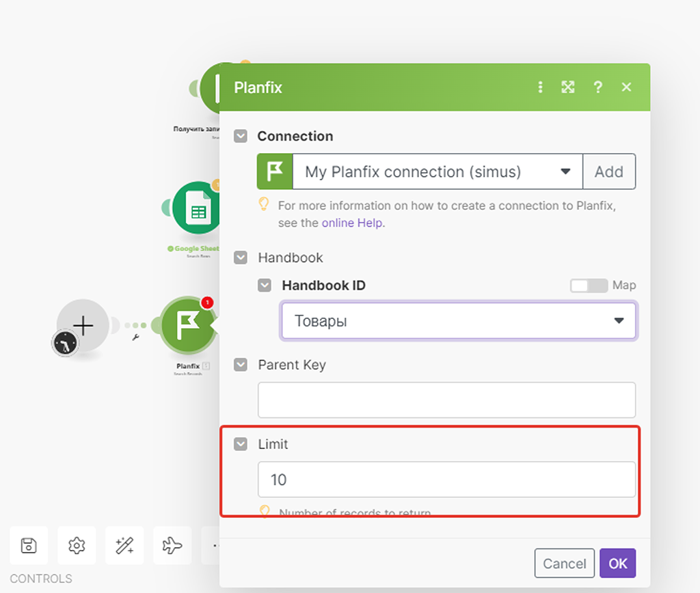Toggle the Map switch for Handbook ID
The height and width of the screenshot is (593, 700).
(x=589, y=286)
